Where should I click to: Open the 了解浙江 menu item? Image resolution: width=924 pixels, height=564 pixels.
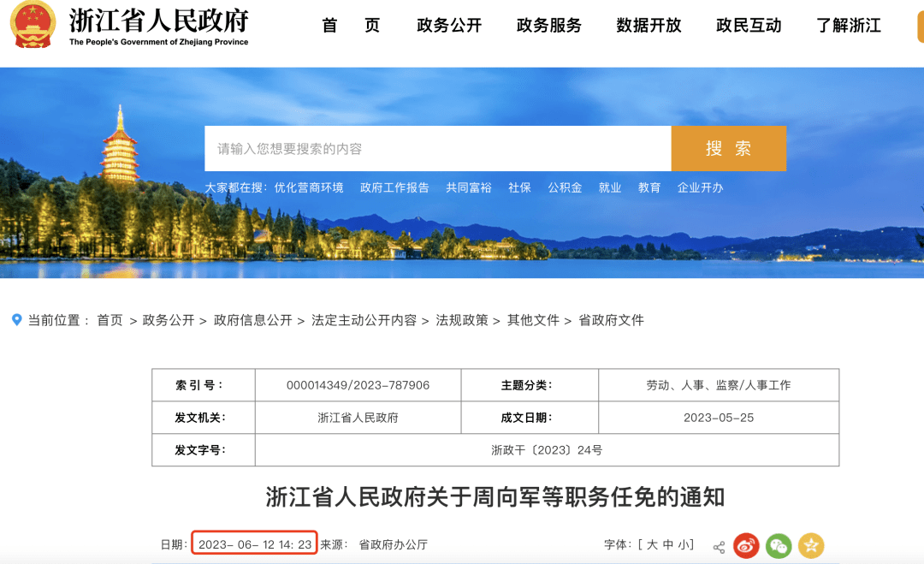click(x=849, y=26)
